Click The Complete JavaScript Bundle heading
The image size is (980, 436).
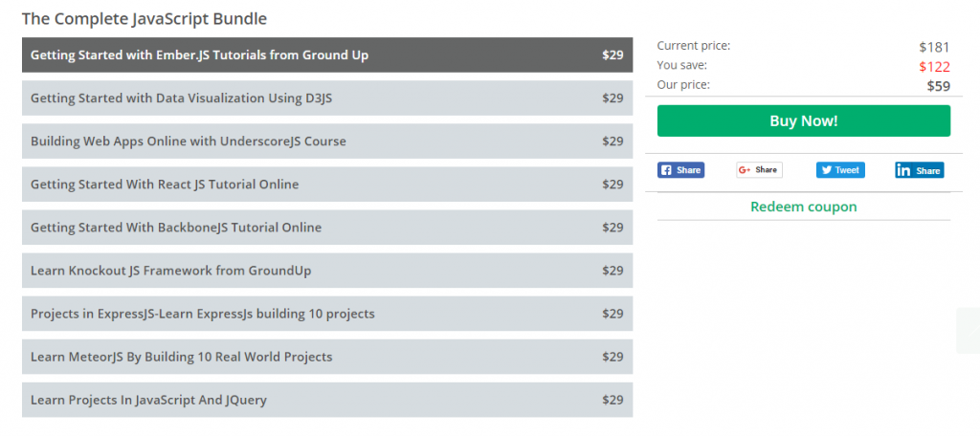[x=145, y=19]
